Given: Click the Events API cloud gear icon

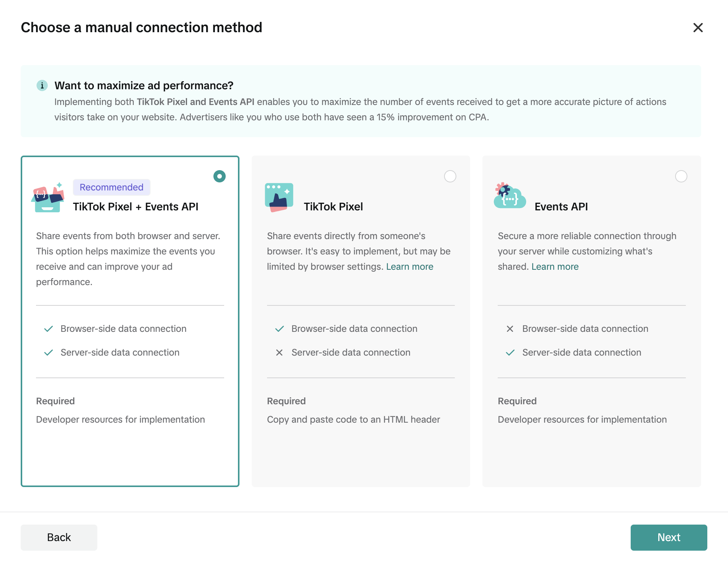Looking at the screenshot, I should 510,196.
